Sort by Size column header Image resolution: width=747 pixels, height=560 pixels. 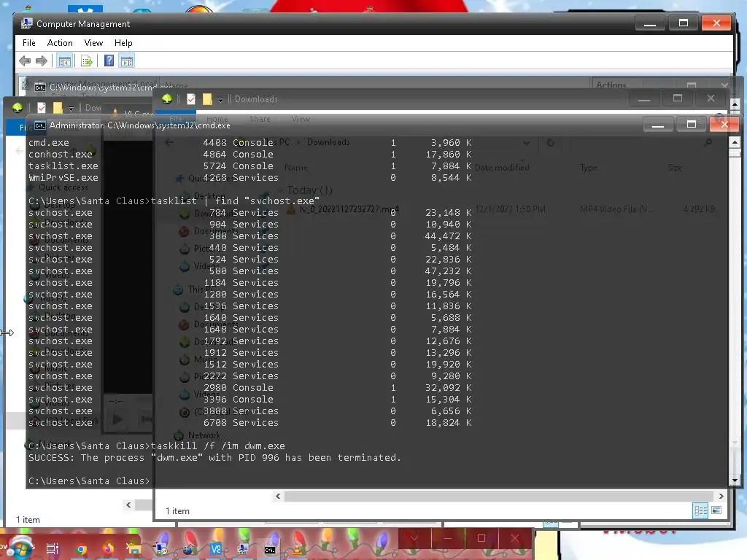[675, 168]
